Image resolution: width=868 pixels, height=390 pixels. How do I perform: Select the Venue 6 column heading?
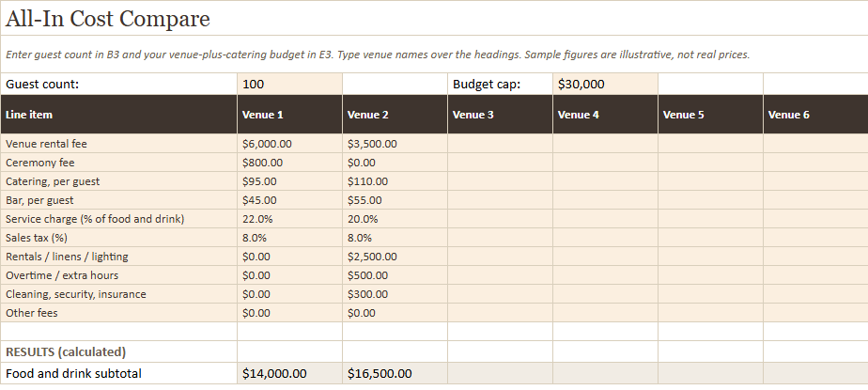[x=815, y=115]
